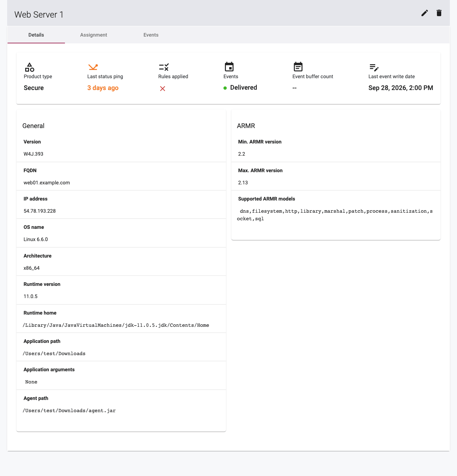Click the Product type shapes icon
This screenshot has width=457, height=476.
pyautogui.click(x=29, y=67)
